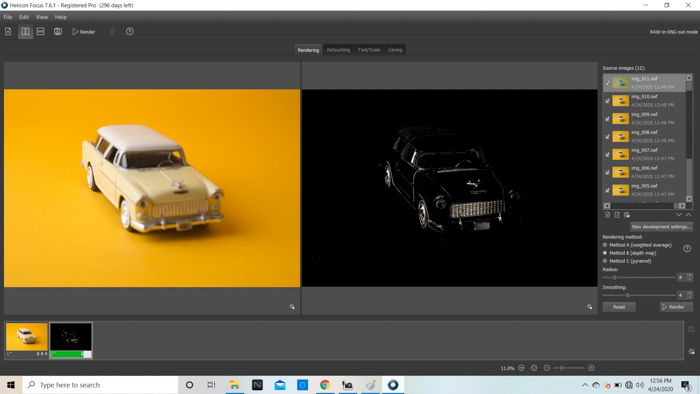Uncheck the img_010.nef source image

coord(608,101)
